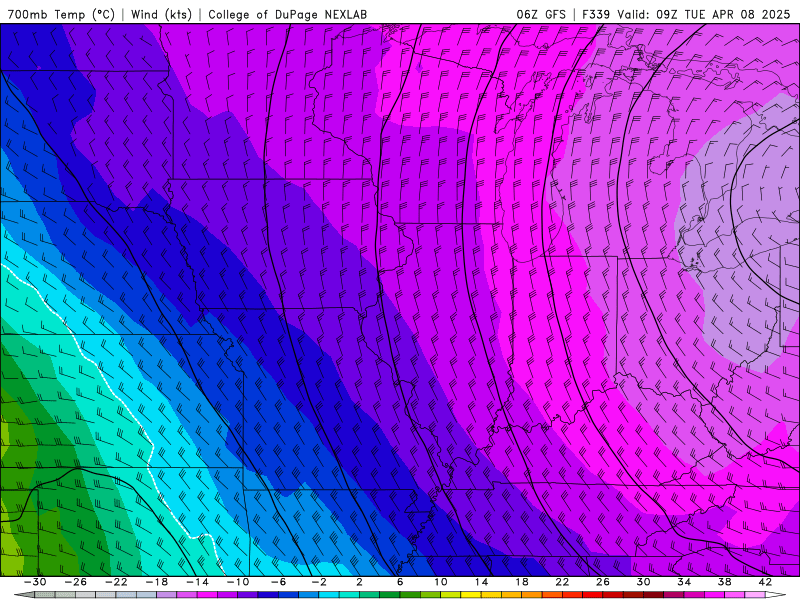Click the '-6' color scale label
This screenshot has height=600, width=800.
(278, 582)
